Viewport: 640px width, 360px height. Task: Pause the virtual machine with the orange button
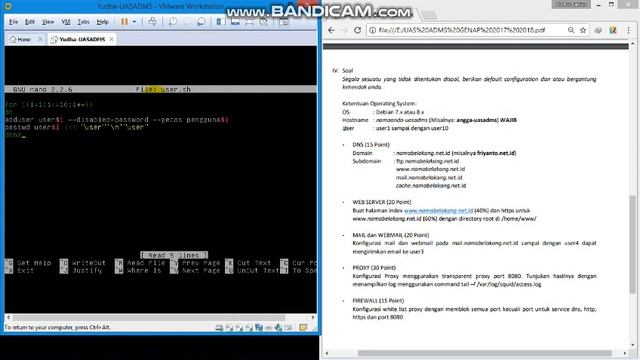(x=124, y=22)
